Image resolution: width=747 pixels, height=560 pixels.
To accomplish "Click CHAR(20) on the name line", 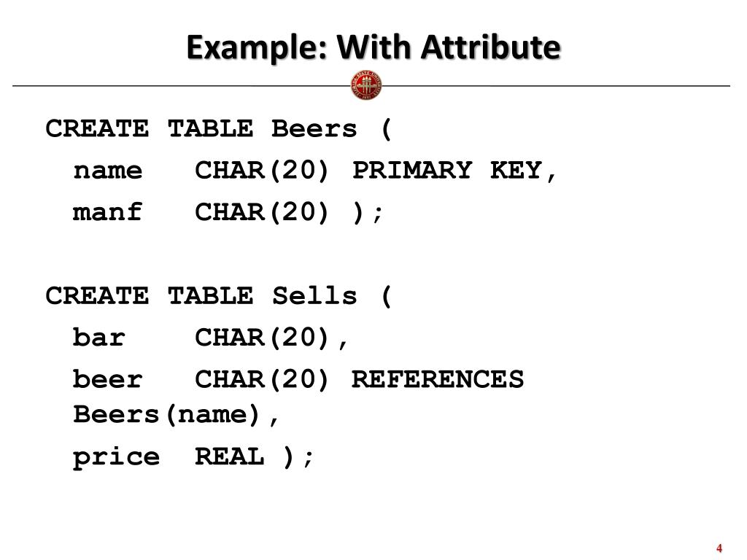I will pos(262,171).
